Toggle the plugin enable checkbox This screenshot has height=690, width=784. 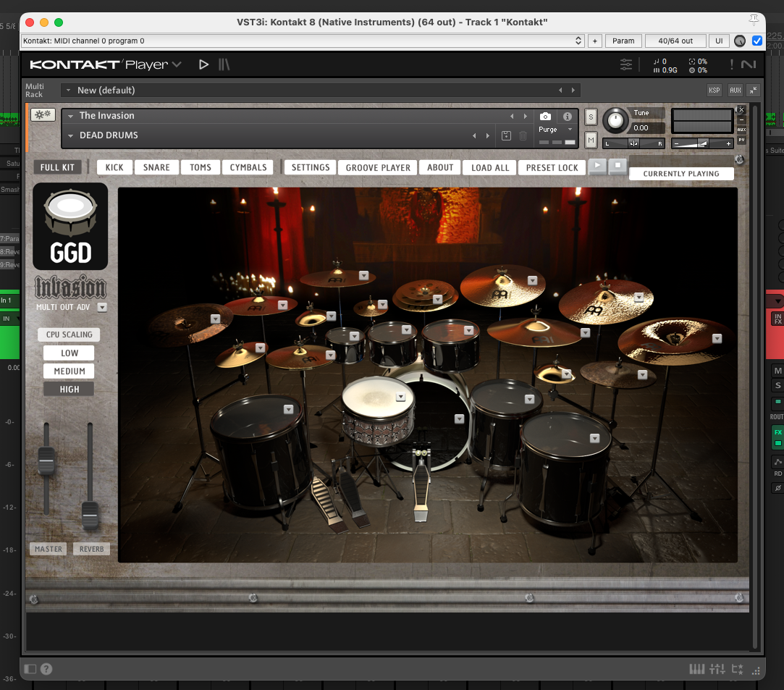[757, 41]
